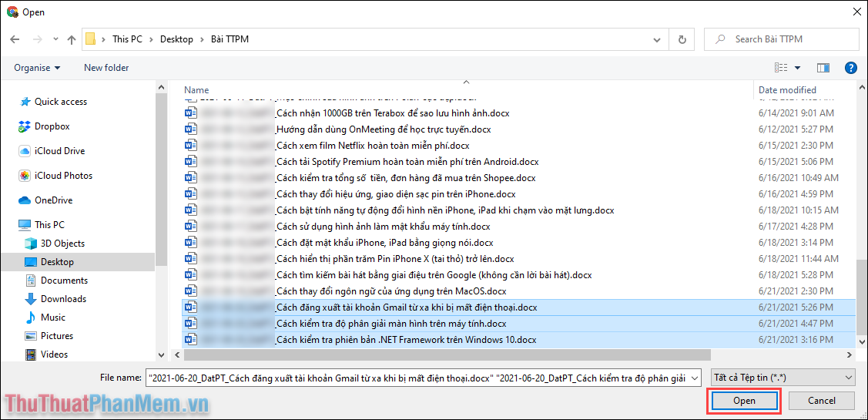The height and width of the screenshot is (420, 868).
Task: Open 3D Objects folder in sidebar
Action: pyautogui.click(x=55, y=244)
